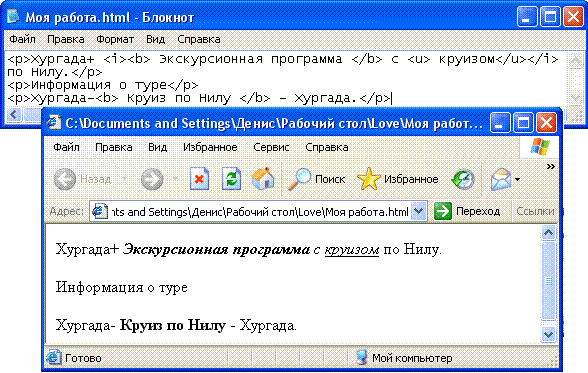
Task: Click underlined word круизом on web page
Action: pyautogui.click(x=352, y=249)
